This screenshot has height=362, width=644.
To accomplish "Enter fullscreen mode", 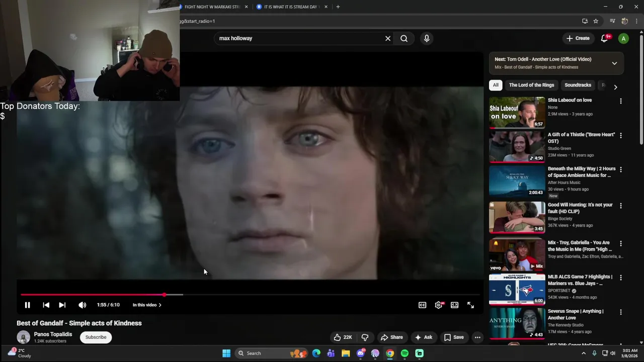I will tap(470, 305).
